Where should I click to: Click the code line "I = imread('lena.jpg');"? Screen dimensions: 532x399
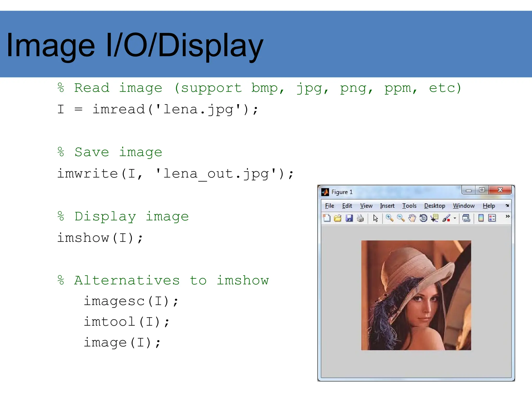[x=158, y=109]
